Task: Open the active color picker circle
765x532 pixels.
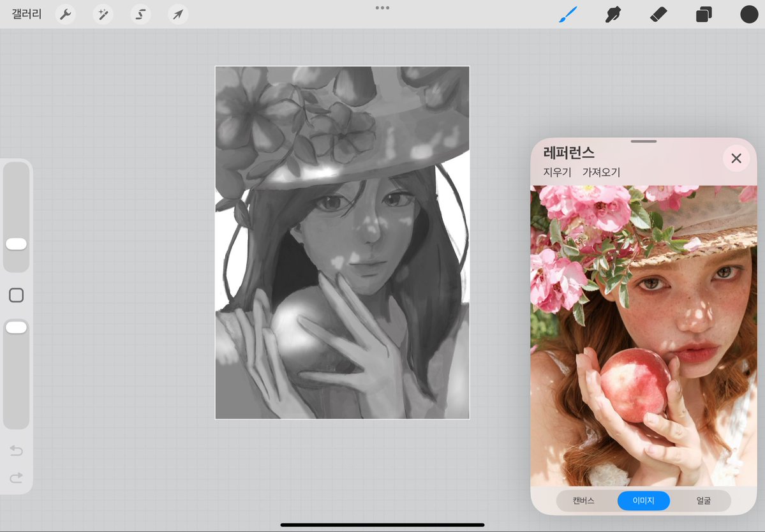Action: (749, 14)
